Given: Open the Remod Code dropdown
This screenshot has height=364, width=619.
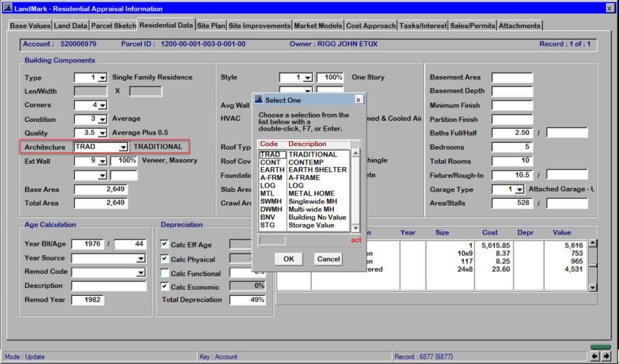Looking at the screenshot, I should pos(141,272).
